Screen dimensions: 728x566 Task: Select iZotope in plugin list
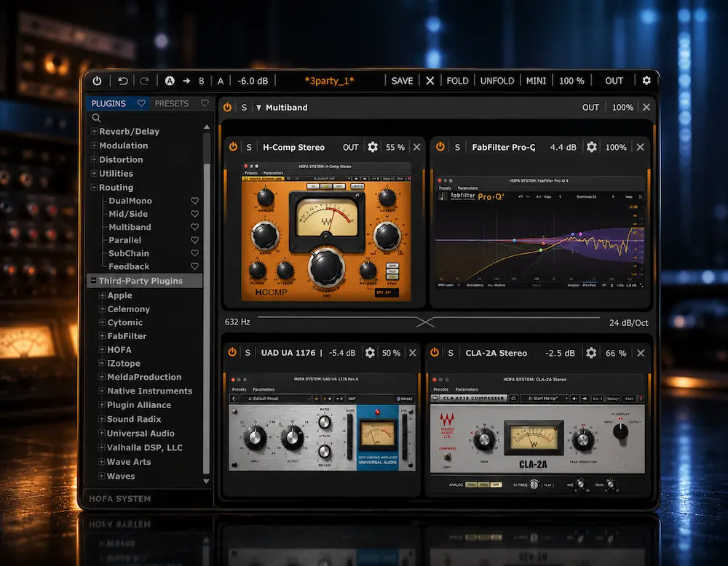(x=124, y=363)
